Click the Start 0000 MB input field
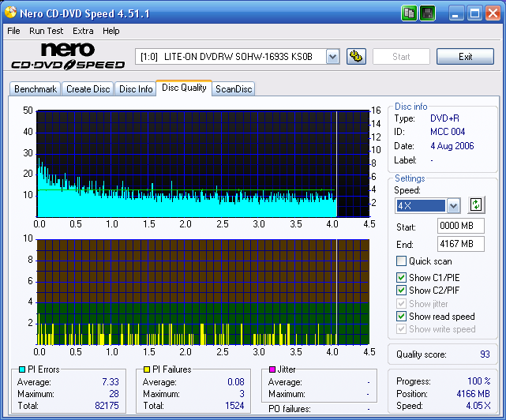The image size is (506, 420). tap(461, 226)
